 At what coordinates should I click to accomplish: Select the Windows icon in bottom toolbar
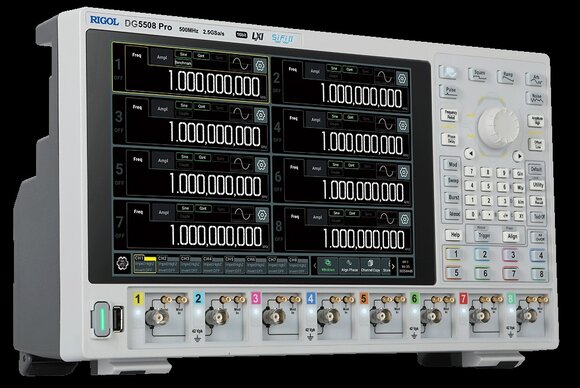pyautogui.click(x=327, y=265)
